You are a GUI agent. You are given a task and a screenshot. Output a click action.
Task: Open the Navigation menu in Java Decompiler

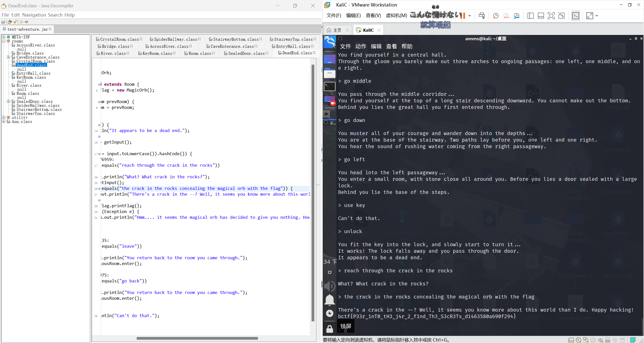coord(34,15)
